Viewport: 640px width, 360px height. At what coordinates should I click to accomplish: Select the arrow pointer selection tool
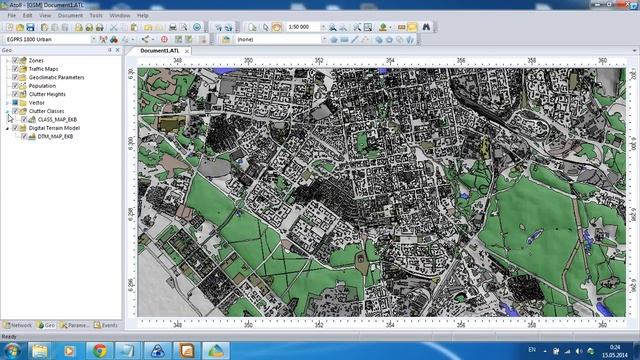tap(265, 27)
